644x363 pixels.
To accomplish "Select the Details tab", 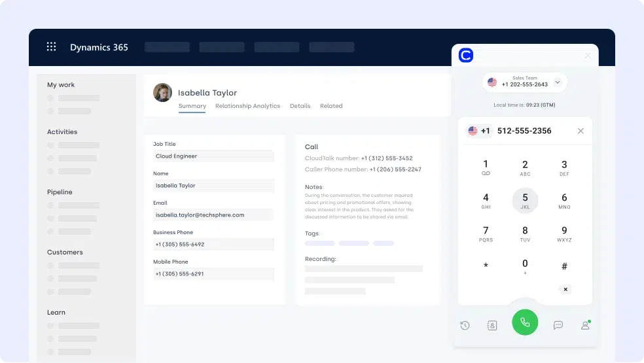I will click(300, 106).
